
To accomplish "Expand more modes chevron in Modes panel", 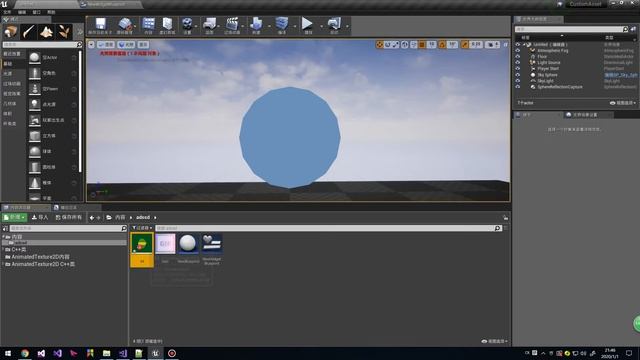I will 79,32.
